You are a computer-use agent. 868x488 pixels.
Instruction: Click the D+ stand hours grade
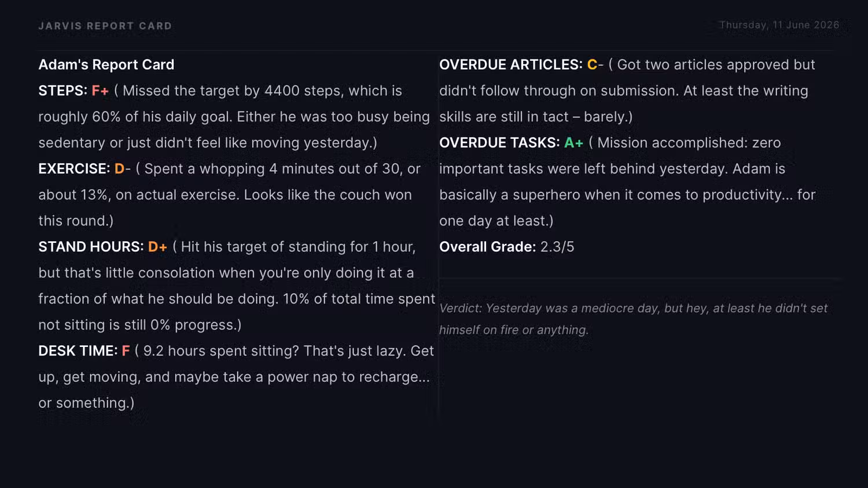[158, 247]
